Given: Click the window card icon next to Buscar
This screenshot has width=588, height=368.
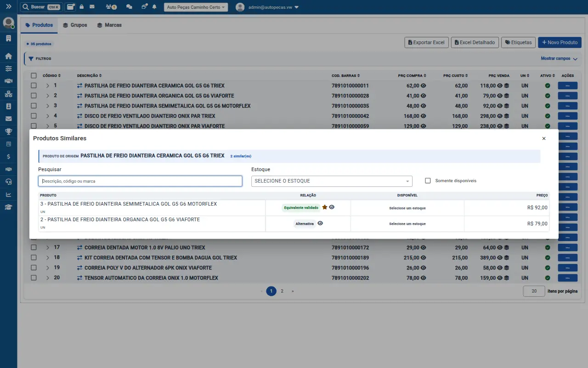Looking at the screenshot, I should pyautogui.click(x=70, y=7).
